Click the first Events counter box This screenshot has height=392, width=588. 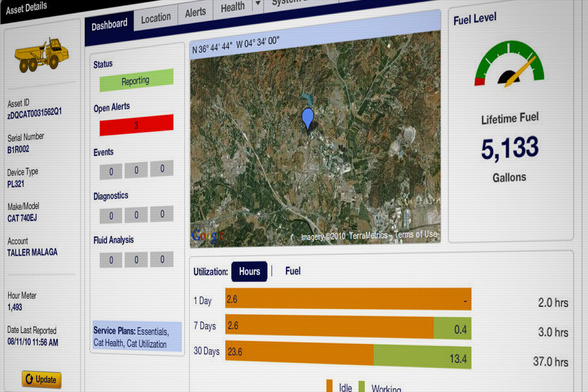click(x=111, y=172)
